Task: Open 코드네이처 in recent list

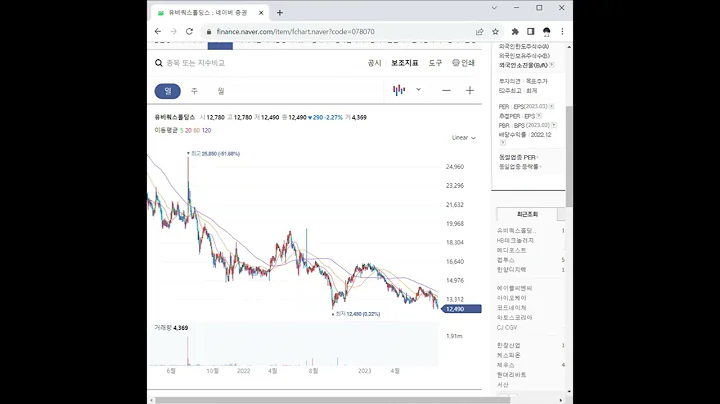Action: pyautogui.click(x=512, y=308)
